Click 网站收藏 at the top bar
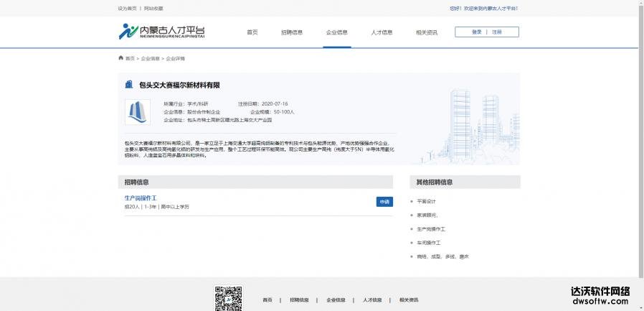The width and height of the screenshot is (644, 311). click(153, 8)
